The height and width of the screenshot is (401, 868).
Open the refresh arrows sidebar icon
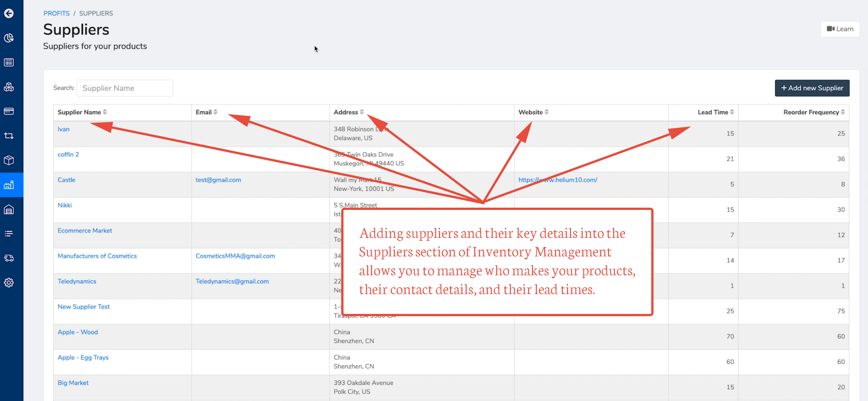pos(9,136)
